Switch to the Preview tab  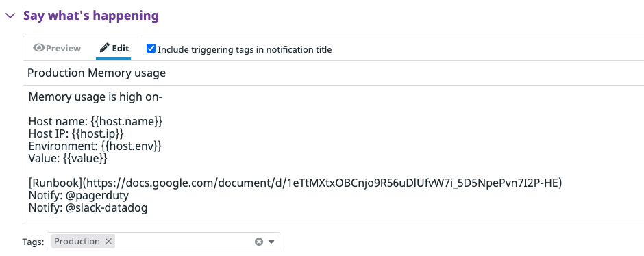click(x=57, y=49)
